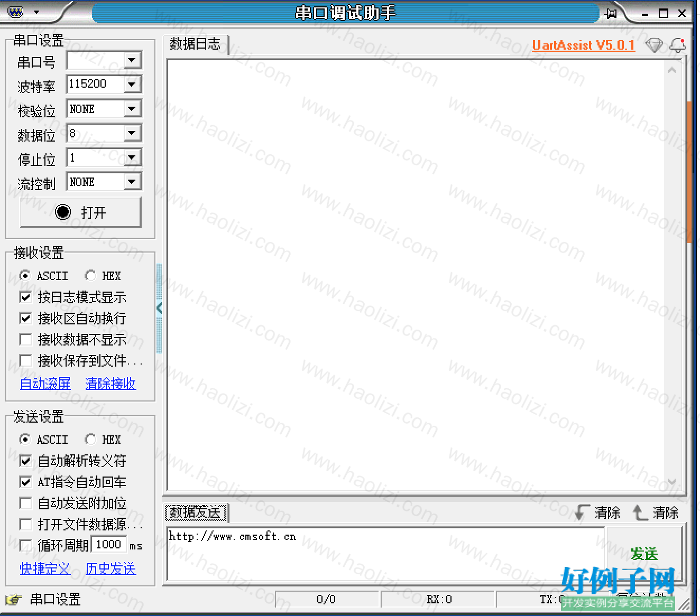Click the title bar menu dropdown arrow

(36, 12)
